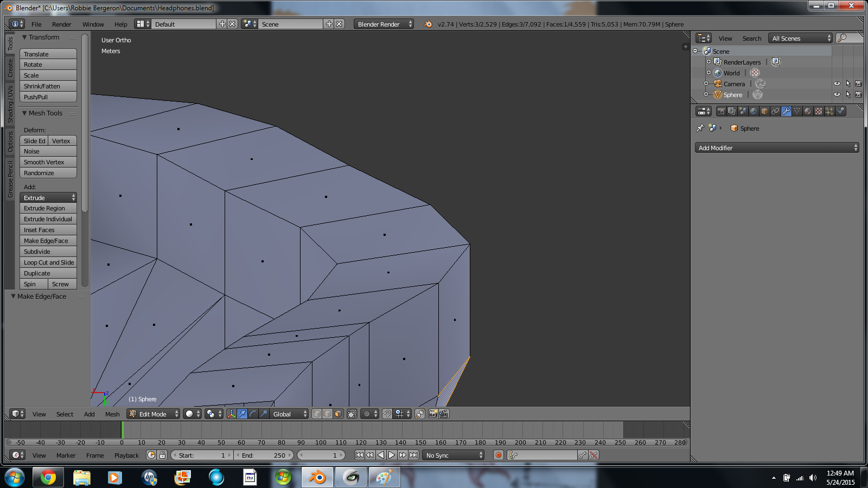Open the Render Layers properties tab
This screenshot has width=868, height=488.
(x=732, y=111)
